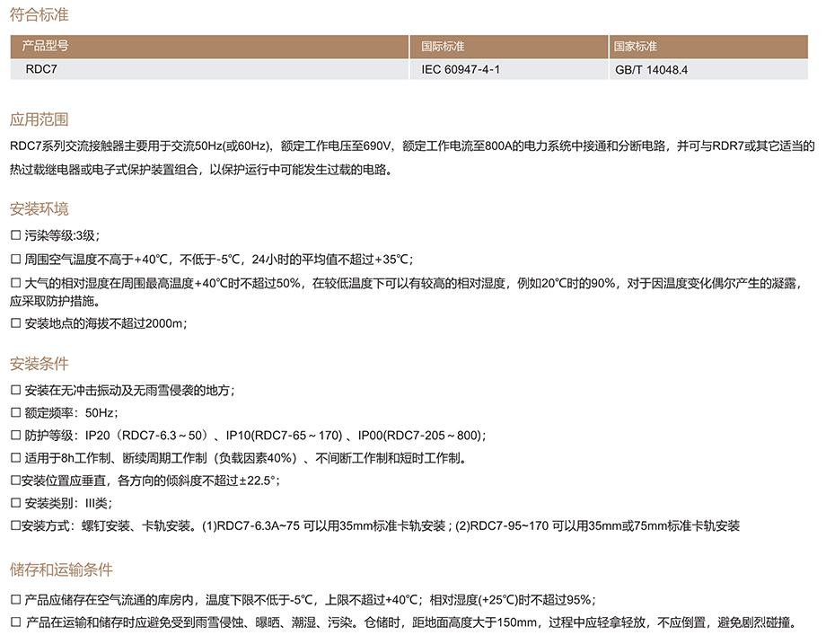Screen dimensions: 826x644
Task: Toggle the 安装类别：III类 checkbox
Action: pyautogui.click(x=15, y=503)
